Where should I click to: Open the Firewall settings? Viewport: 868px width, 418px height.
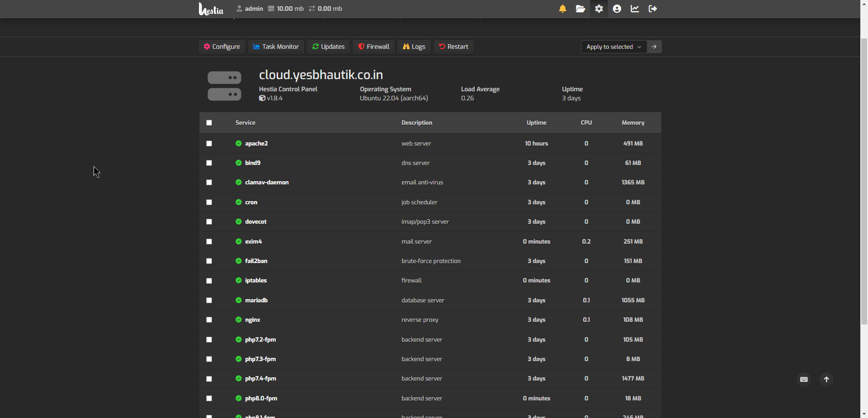click(374, 47)
